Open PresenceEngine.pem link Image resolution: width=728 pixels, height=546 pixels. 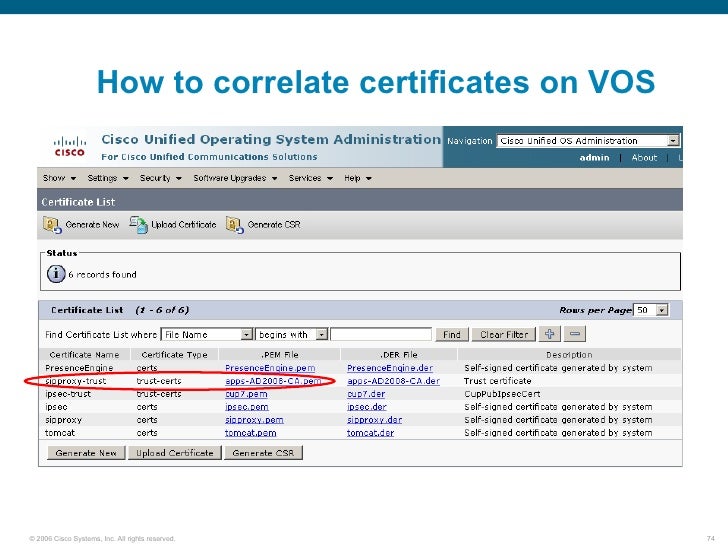click(x=270, y=368)
